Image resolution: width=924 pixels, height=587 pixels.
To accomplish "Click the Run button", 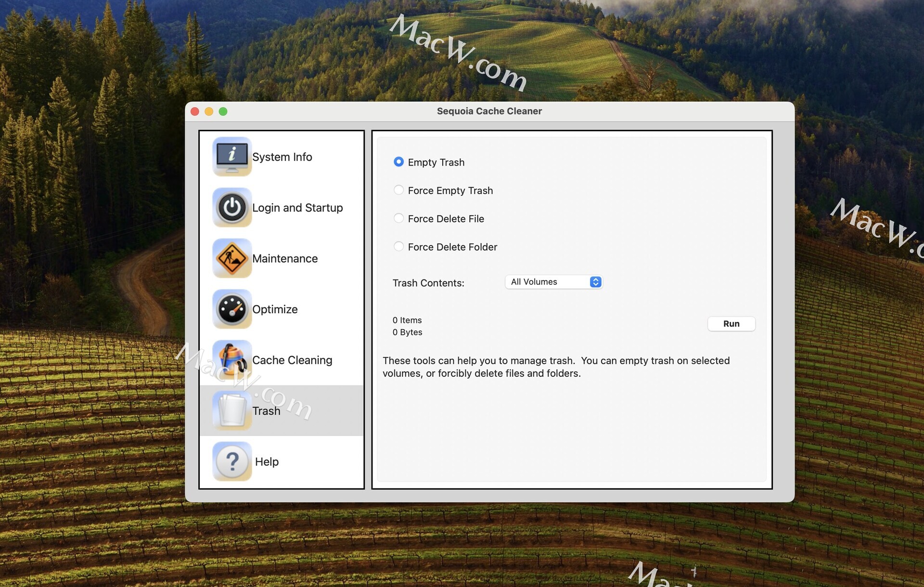I will pos(731,324).
